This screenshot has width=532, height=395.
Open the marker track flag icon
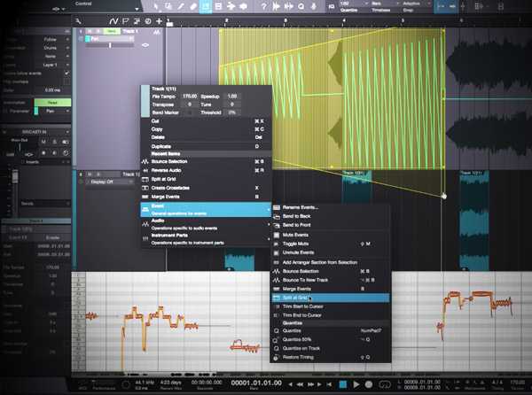point(125,21)
